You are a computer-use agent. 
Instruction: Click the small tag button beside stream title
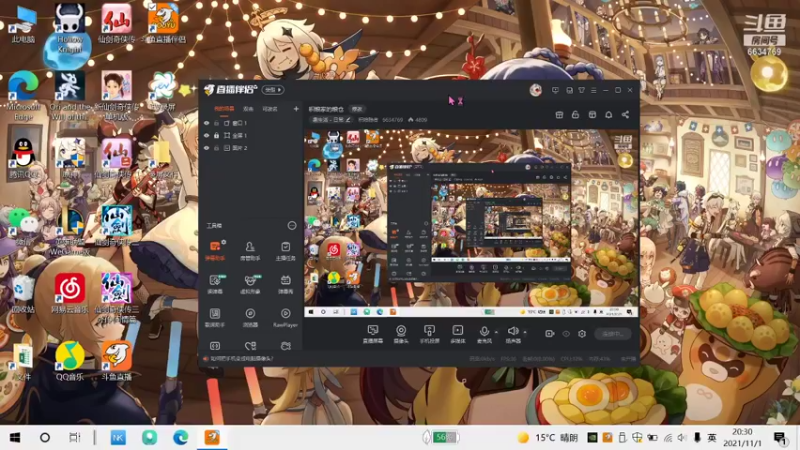point(357,109)
